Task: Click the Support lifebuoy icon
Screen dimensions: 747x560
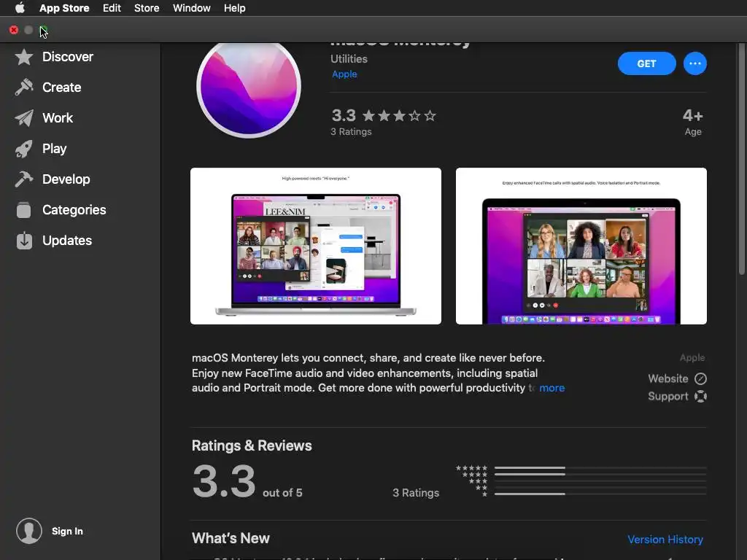Action: [x=700, y=396]
